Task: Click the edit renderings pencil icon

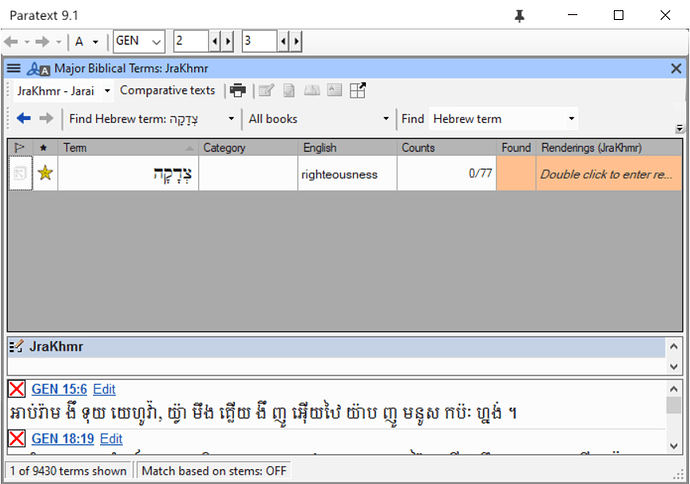Action: (x=266, y=91)
